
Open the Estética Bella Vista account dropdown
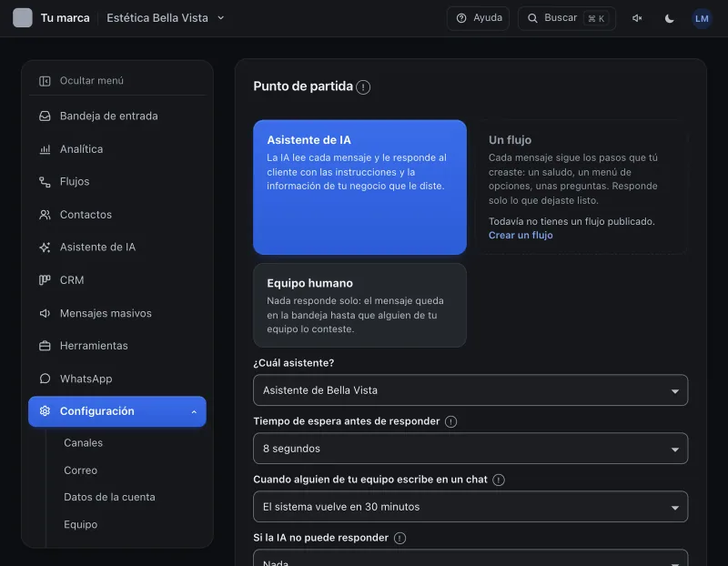coord(166,18)
